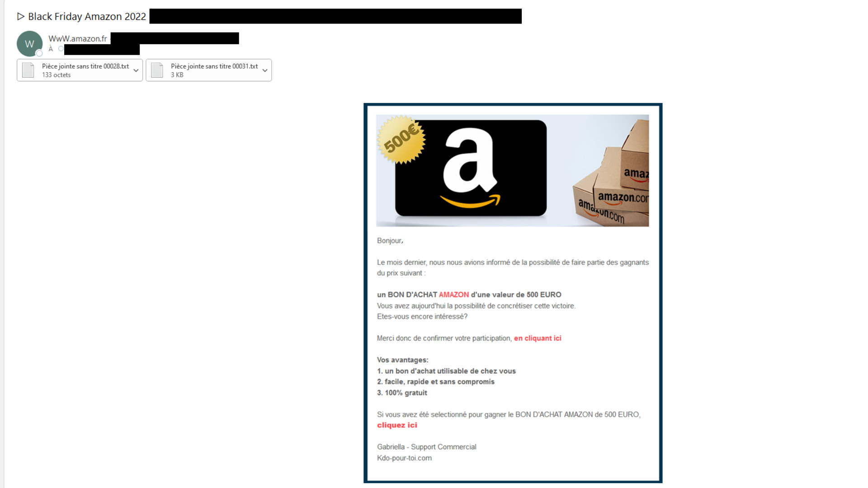Collapse the Black Friday Amazon 2022 conversation triangle

click(x=20, y=17)
